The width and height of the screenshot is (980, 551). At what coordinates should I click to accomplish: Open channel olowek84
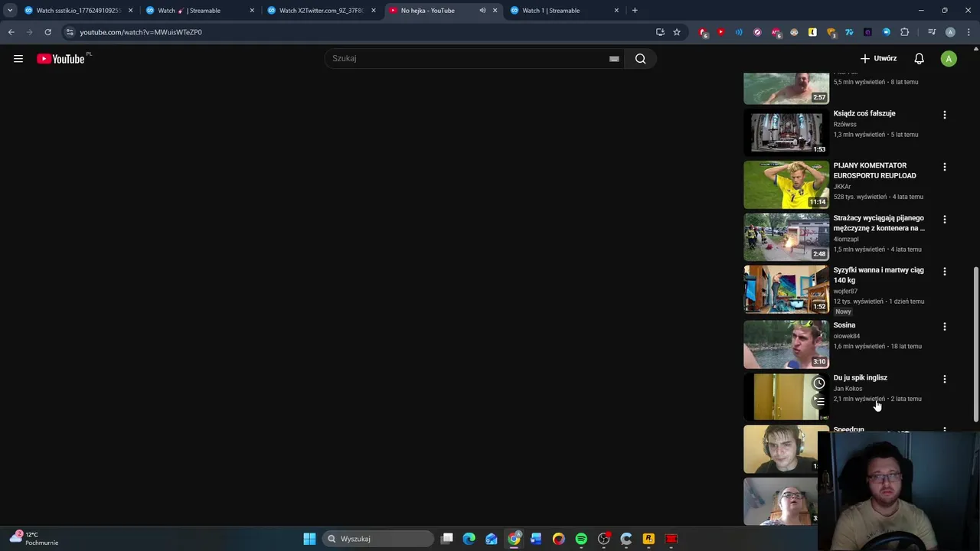(x=847, y=336)
